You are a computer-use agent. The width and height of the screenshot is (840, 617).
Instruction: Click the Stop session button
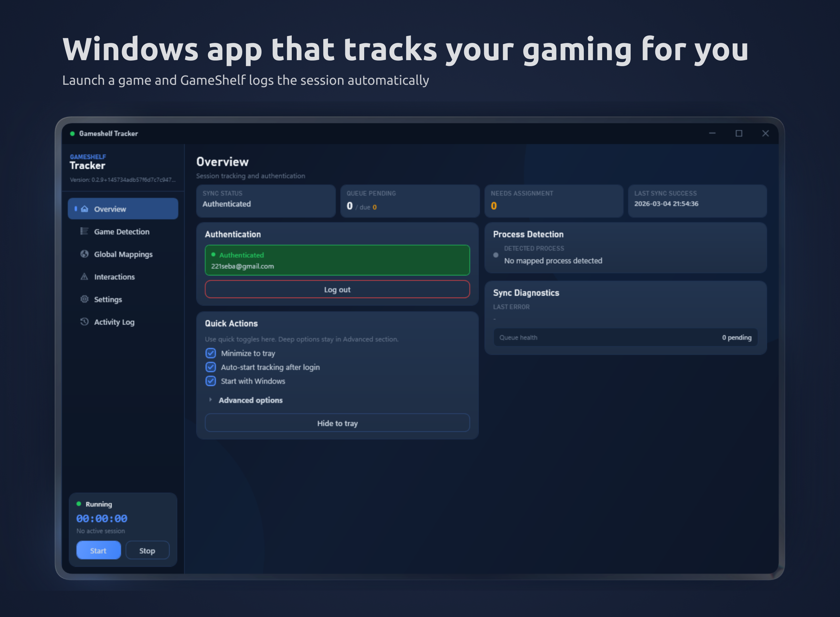[x=147, y=550]
